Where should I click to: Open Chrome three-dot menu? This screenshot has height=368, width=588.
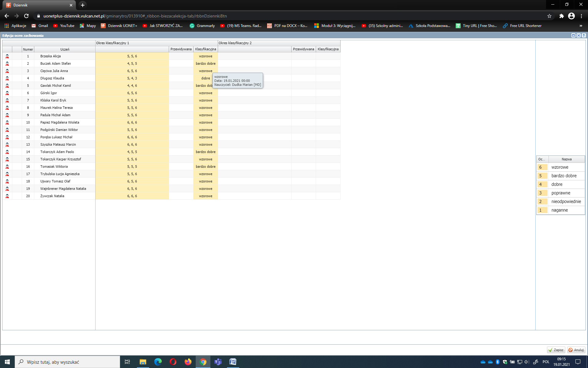[x=581, y=16]
